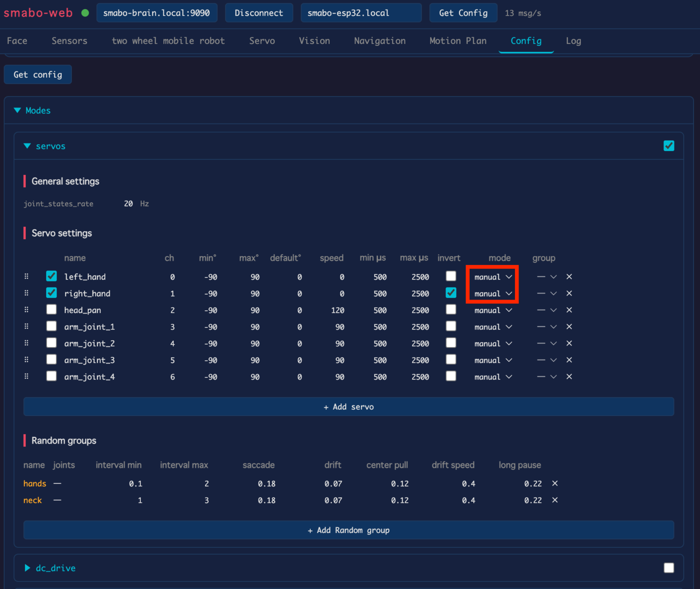Delete the arm_joint_4 servo row
700x589 pixels.
click(x=569, y=376)
